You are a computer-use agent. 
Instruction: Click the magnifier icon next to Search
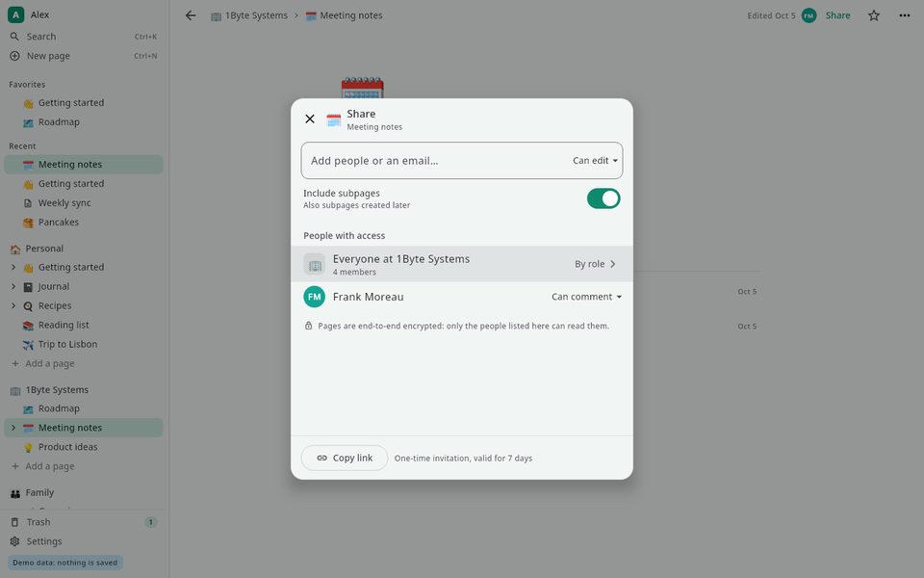14,37
